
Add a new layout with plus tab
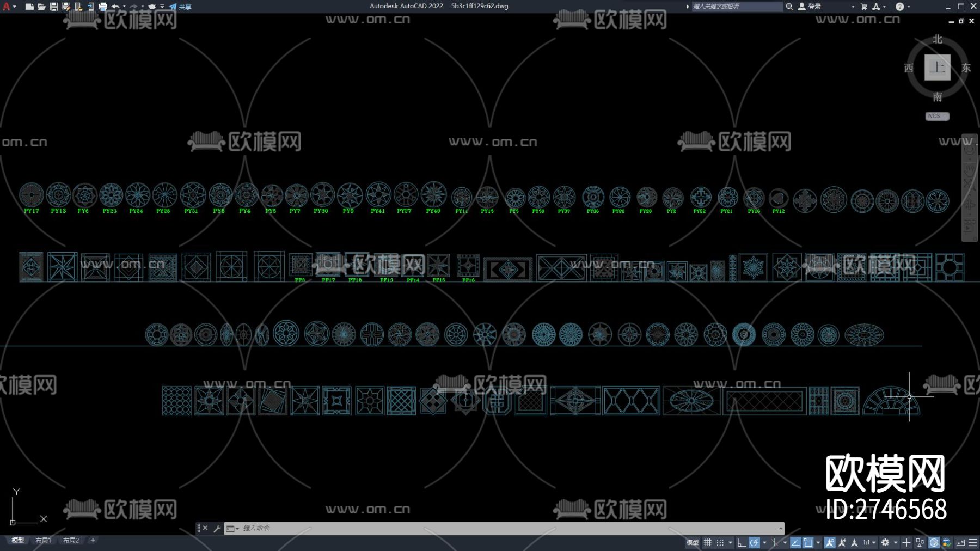[93, 540]
